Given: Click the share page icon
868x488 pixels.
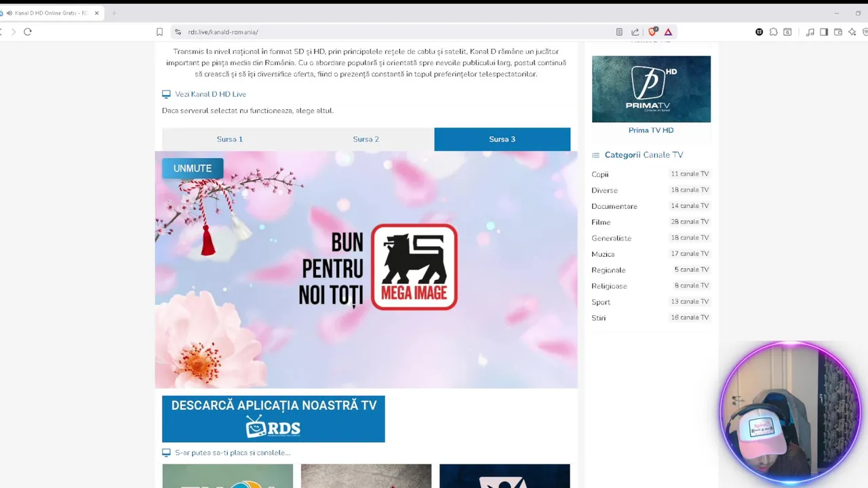Looking at the screenshot, I should pos(635,32).
